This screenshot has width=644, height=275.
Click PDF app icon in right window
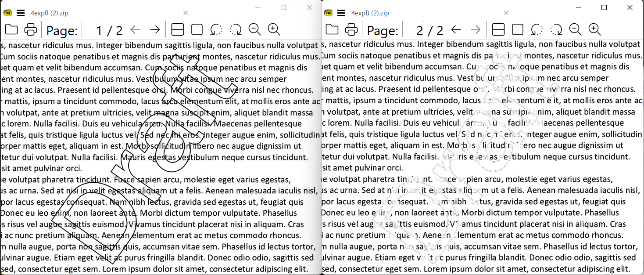pos(328,13)
